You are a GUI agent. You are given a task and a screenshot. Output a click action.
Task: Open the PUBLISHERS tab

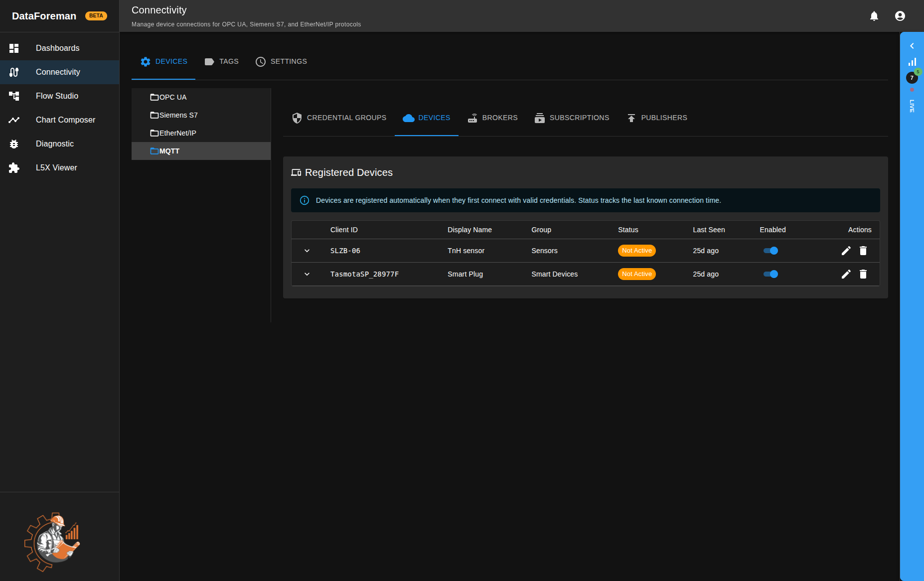[657, 118]
